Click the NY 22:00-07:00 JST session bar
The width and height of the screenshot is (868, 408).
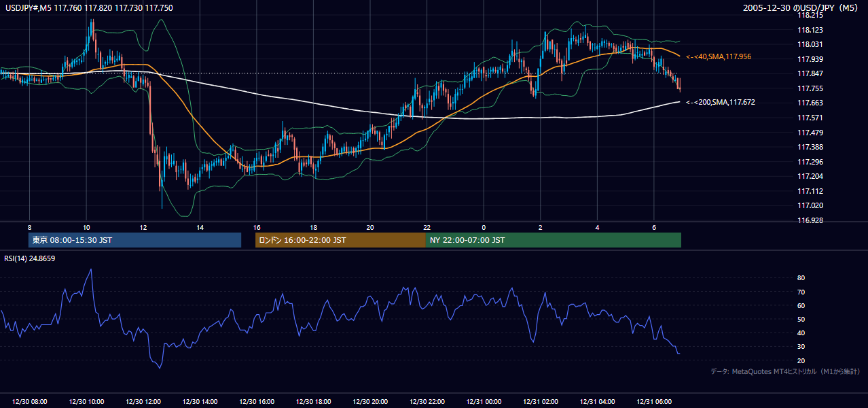coord(554,240)
